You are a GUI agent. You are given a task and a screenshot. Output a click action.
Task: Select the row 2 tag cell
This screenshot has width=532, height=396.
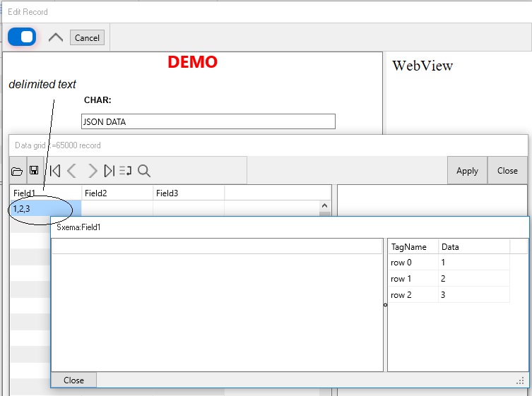[x=413, y=295]
